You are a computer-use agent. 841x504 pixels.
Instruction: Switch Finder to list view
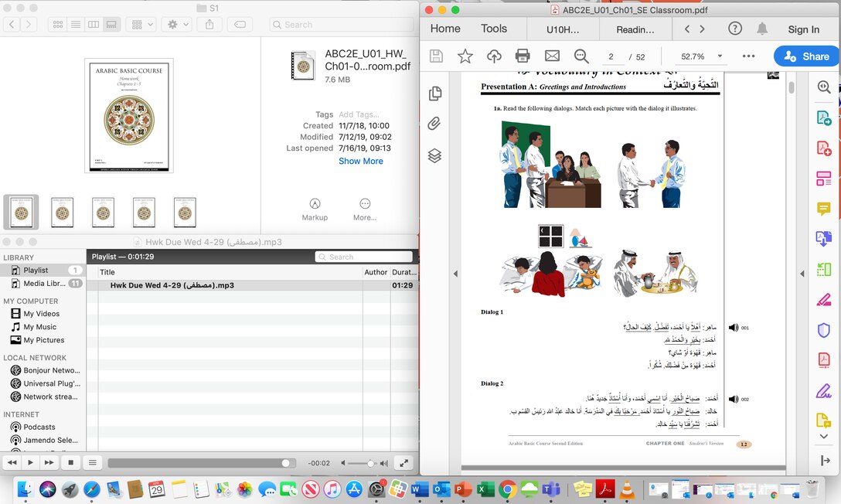[x=75, y=24]
